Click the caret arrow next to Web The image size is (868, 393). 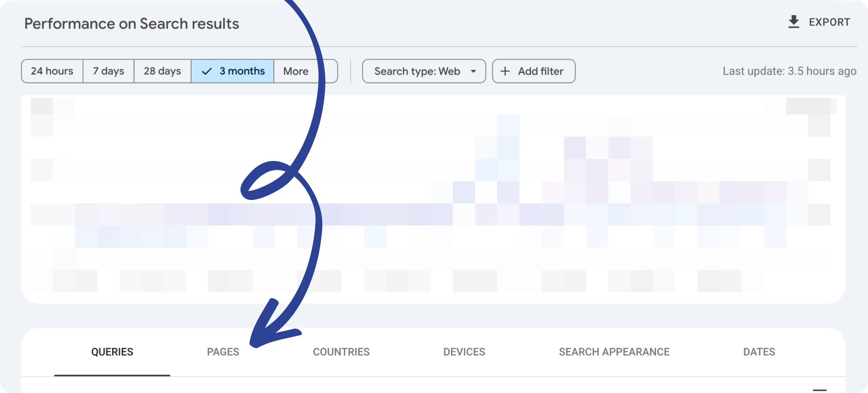tap(473, 71)
